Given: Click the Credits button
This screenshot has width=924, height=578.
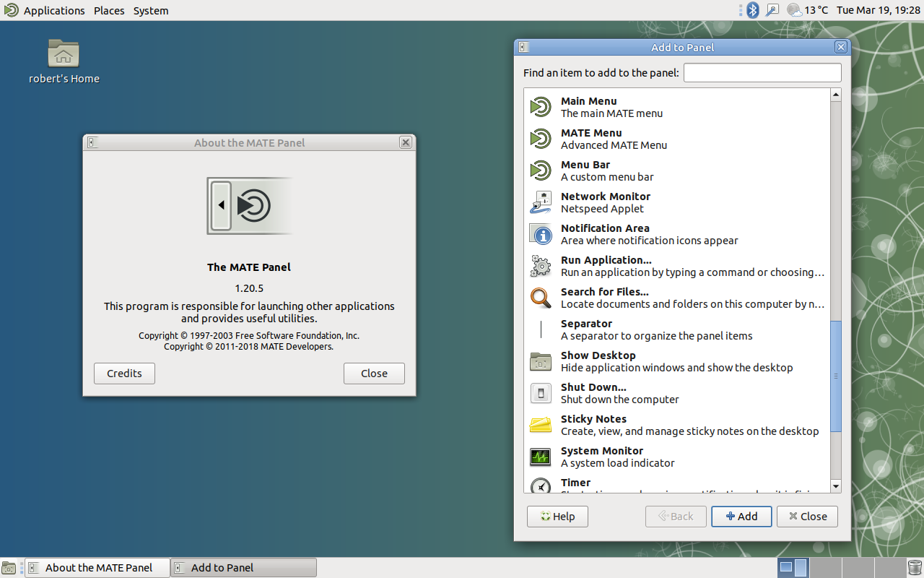Looking at the screenshot, I should pos(124,374).
